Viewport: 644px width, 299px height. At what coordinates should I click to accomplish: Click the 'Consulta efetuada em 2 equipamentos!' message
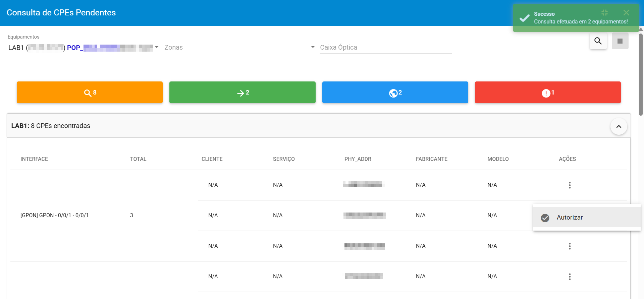pos(581,21)
